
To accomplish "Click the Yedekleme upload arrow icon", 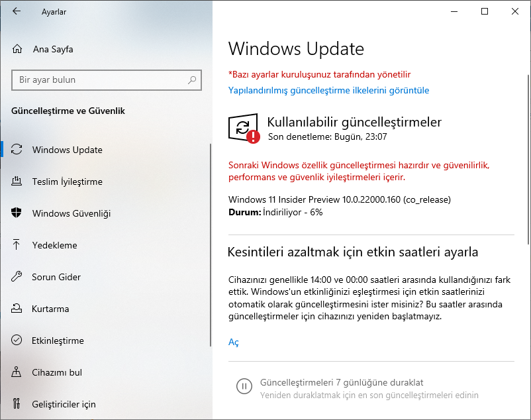I will point(17,244).
